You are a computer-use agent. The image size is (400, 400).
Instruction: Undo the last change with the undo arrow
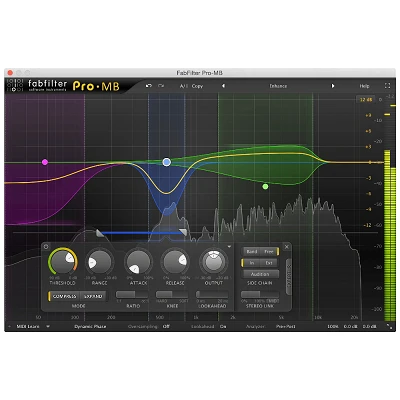click(x=149, y=86)
